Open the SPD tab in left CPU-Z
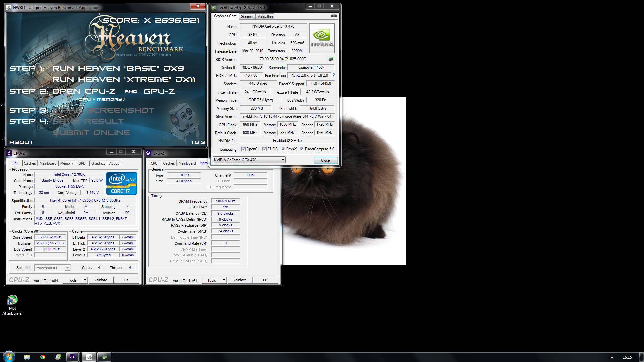The image size is (644, 362). 82,163
